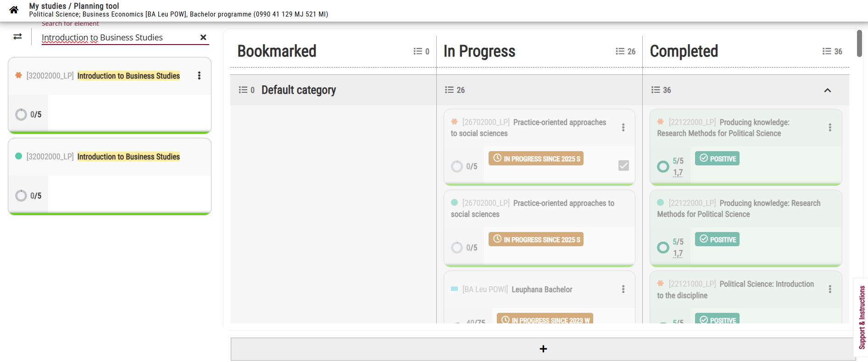Viewport: 868px width, 362px height.
Task: Collapse the Default category with the chevron
Action: 827,90
